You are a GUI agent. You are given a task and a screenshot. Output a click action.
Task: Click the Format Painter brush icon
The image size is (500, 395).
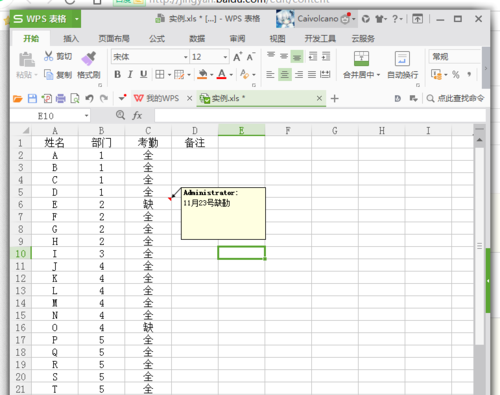click(89, 59)
